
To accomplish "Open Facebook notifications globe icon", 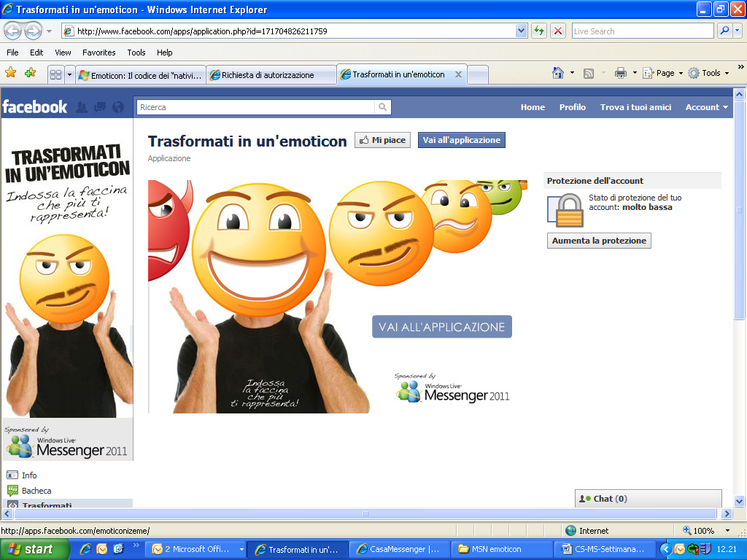I will tap(118, 107).
